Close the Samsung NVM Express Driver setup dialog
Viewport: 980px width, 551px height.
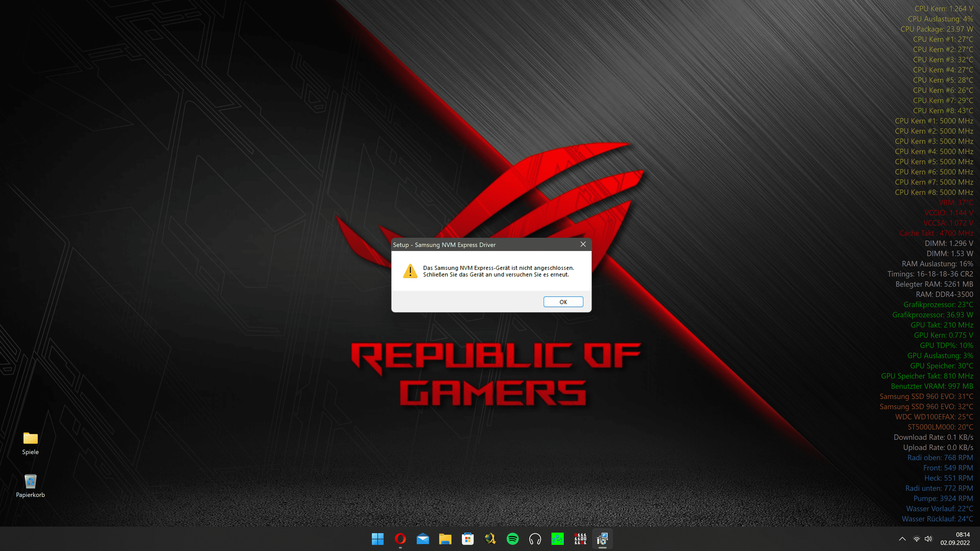pyautogui.click(x=583, y=244)
